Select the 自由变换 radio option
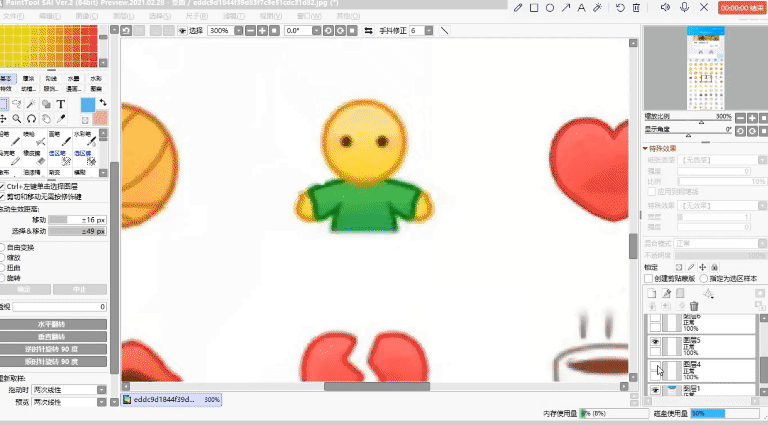Screen dimensions: 768x425 click(2, 248)
